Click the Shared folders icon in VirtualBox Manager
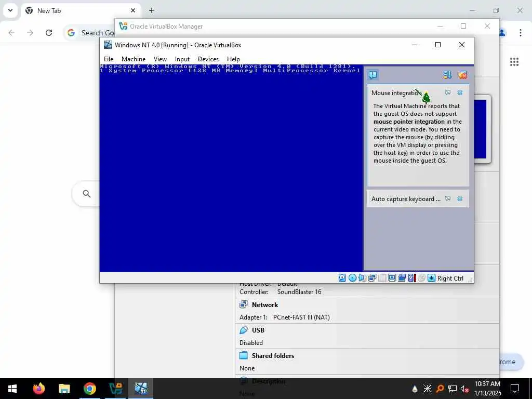The height and width of the screenshot is (399, 532). click(244, 355)
